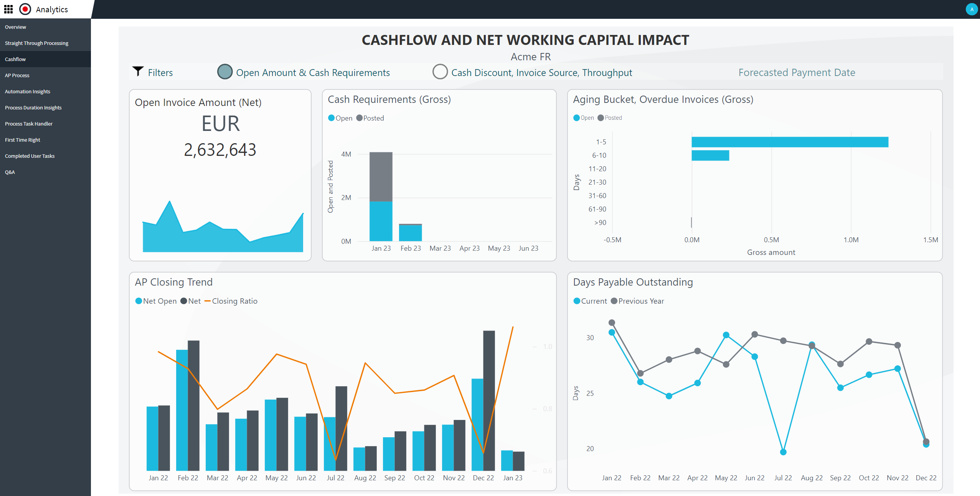Click the red Analytics brand logo
This screenshot has width=980, height=496.
point(25,9)
